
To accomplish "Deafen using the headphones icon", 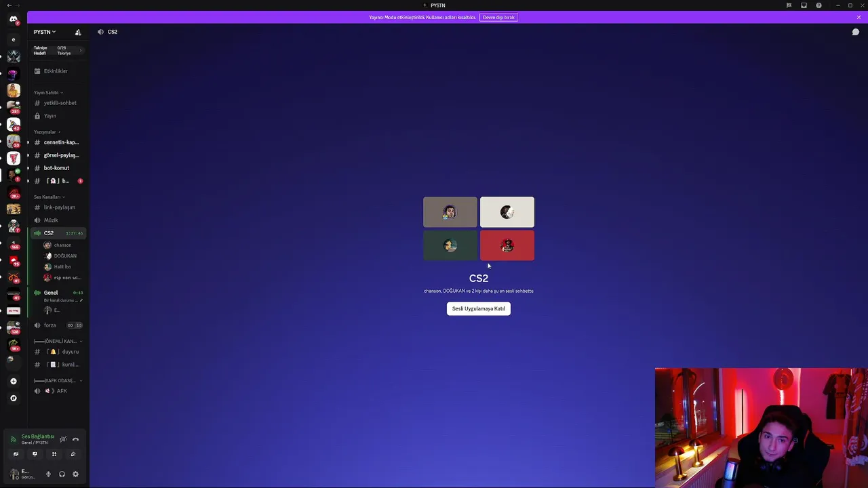I will coord(62,474).
